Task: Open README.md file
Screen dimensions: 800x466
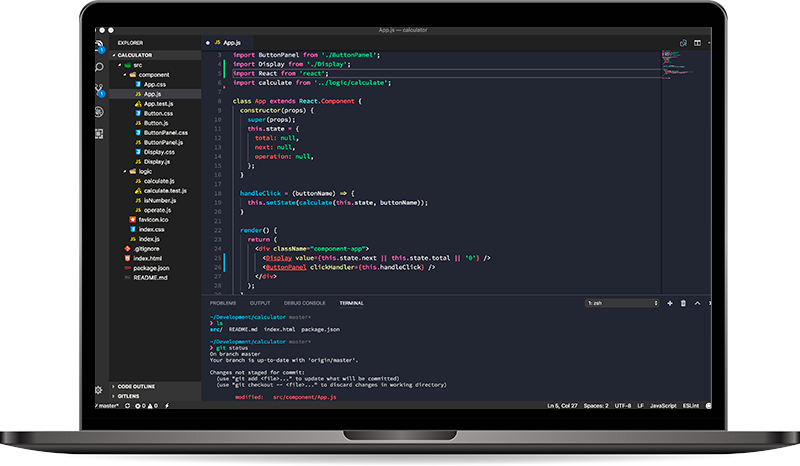Action: (155, 278)
